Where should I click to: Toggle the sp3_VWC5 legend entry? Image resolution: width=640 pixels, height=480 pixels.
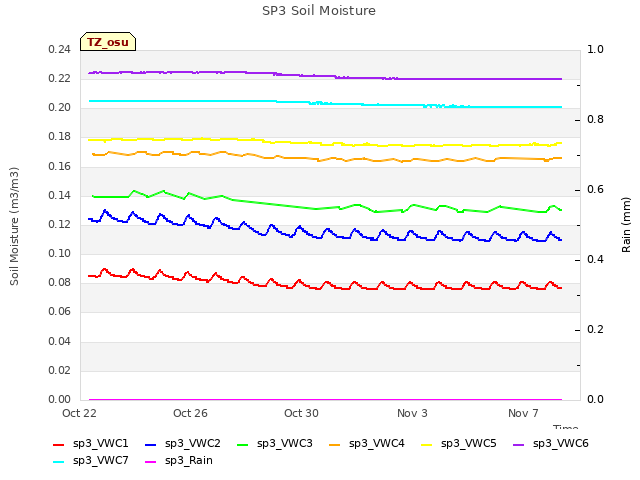459,443
